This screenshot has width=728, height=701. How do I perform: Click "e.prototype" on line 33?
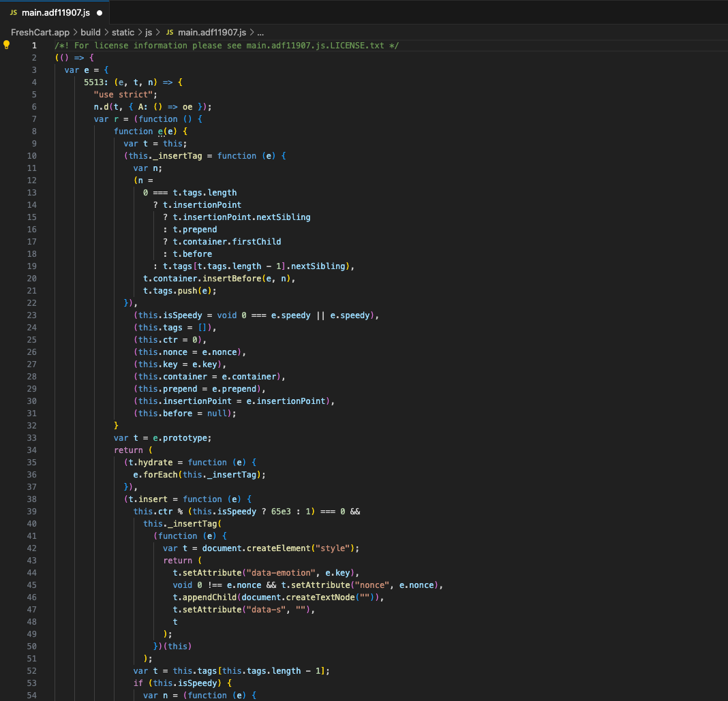coord(180,438)
